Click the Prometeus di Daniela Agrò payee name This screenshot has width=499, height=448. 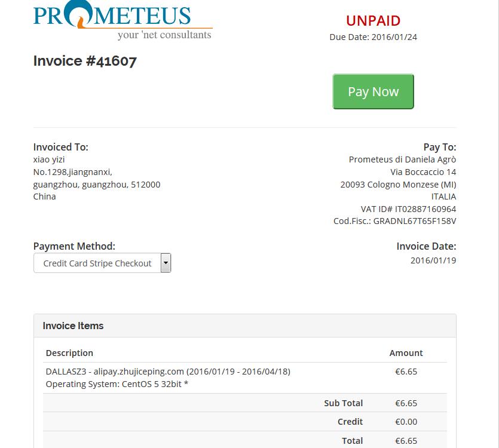click(402, 159)
